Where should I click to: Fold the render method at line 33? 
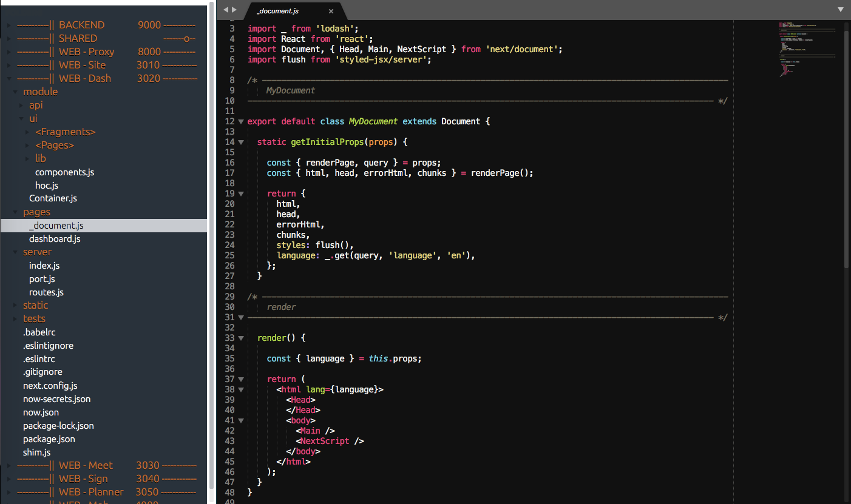[x=240, y=338]
